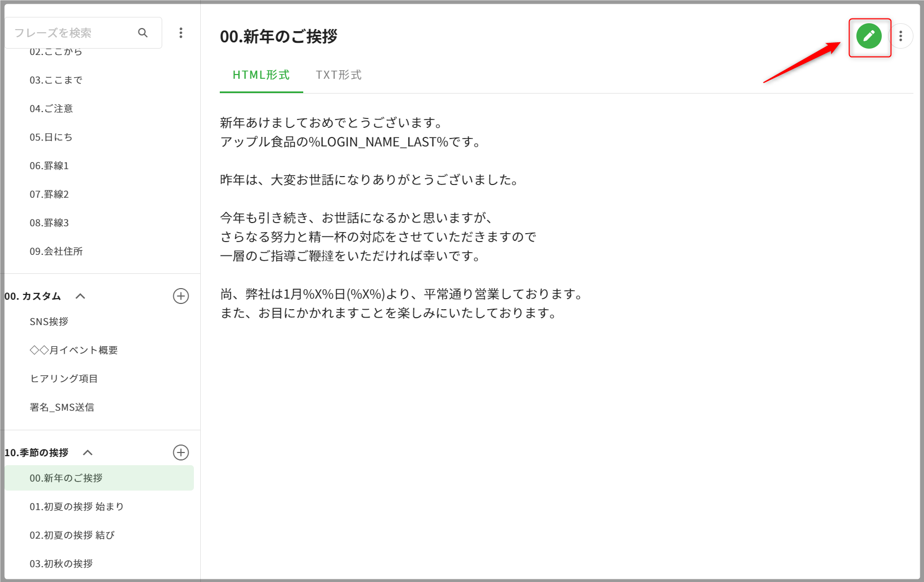The height and width of the screenshot is (582, 924).
Task: Collapse the 10.季節の挨拶 category
Action: coord(88,452)
